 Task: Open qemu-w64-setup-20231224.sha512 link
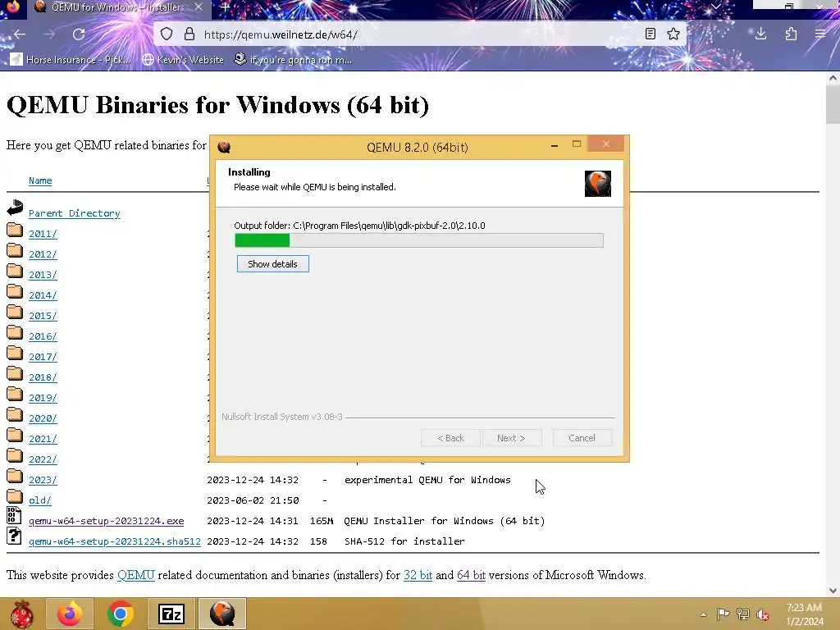tap(115, 541)
